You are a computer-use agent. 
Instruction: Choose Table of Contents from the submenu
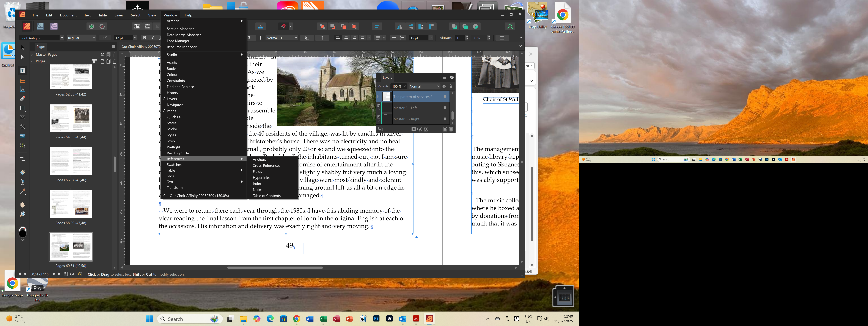tap(267, 196)
